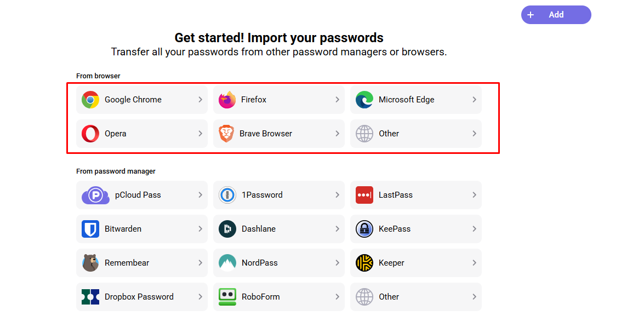Click the Google Chrome logo icon
The width and height of the screenshot is (644, 333).
(x=90, y=100)
